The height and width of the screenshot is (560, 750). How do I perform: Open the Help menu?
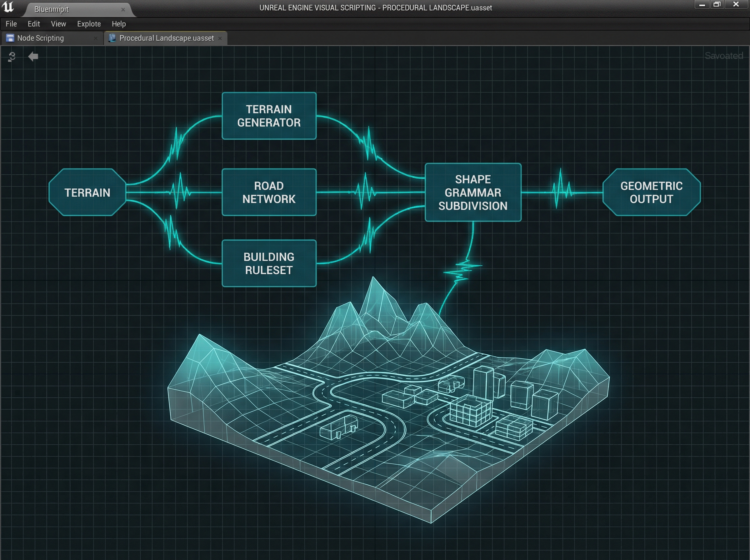119,24
